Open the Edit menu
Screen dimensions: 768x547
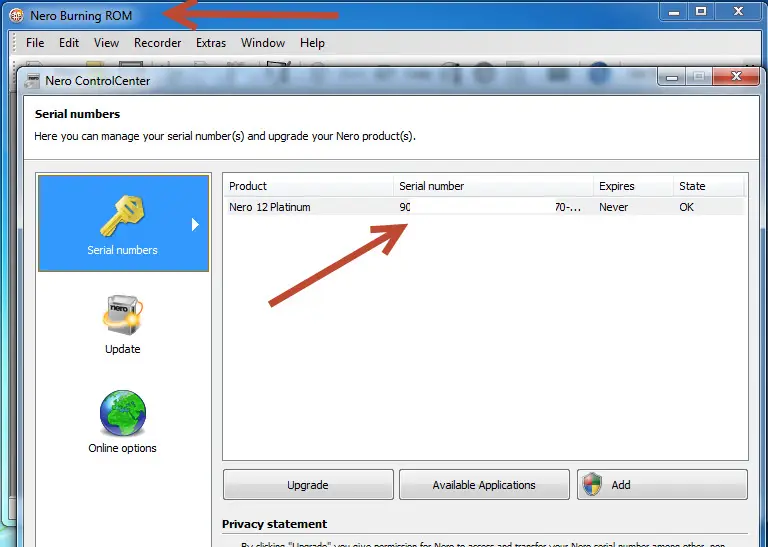[69, 43]
